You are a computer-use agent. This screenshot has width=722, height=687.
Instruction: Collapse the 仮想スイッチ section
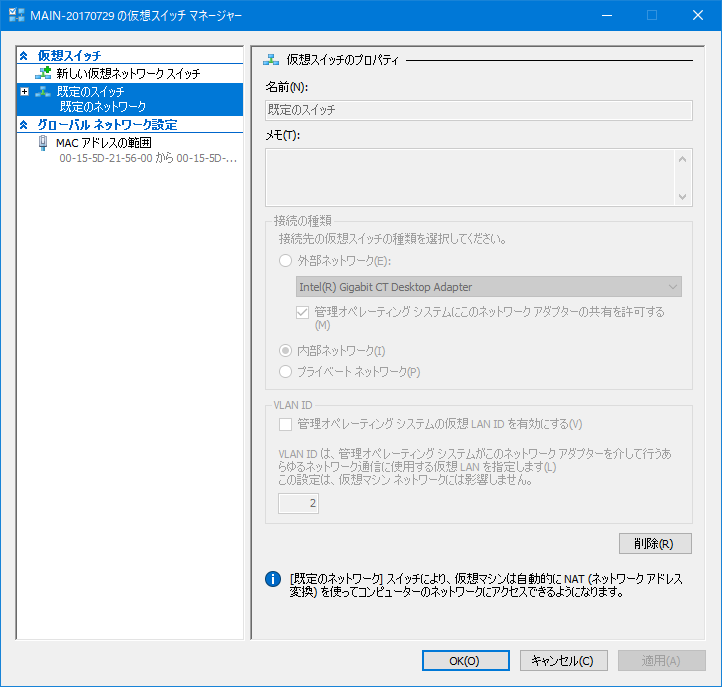coord(24,56)
